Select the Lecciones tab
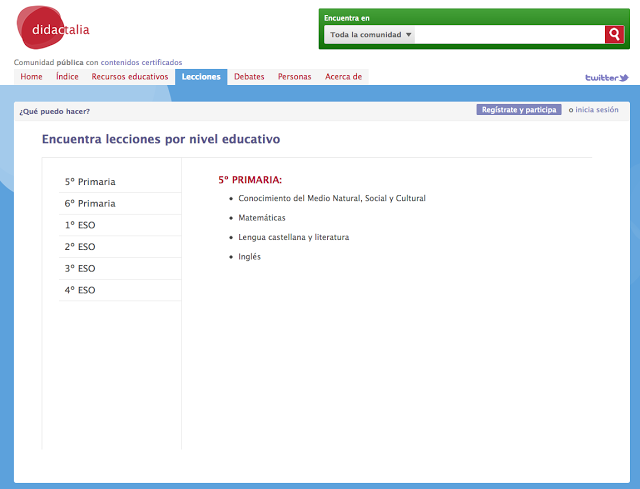 tap(201, 77)
